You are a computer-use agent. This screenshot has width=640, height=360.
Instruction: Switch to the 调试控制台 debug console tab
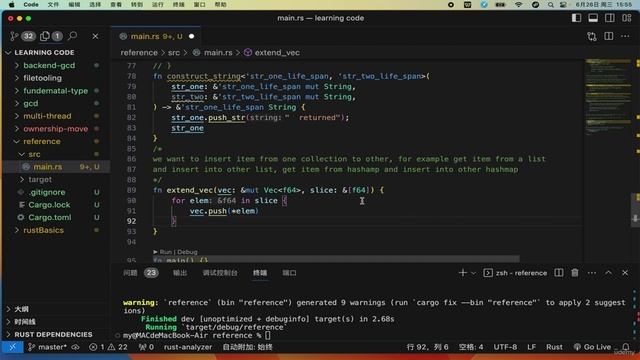click(220, 273)
